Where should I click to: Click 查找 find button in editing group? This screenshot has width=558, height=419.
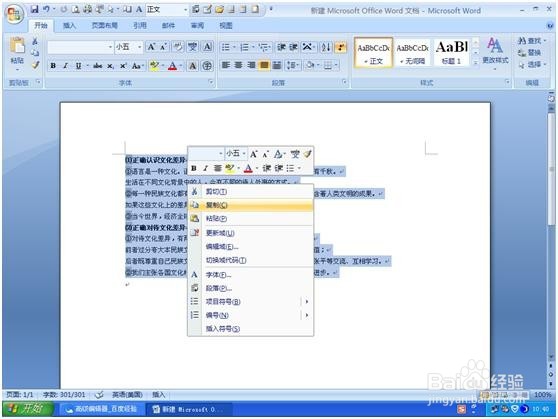pos(531,41)
